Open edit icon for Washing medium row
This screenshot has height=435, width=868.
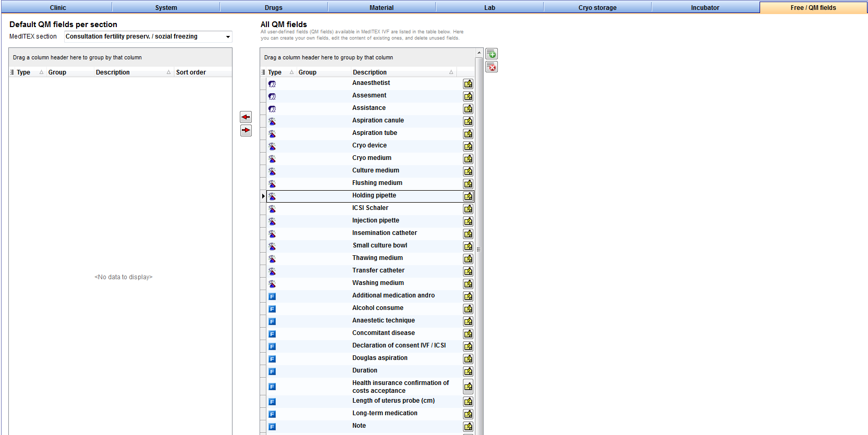coord(468,284)
